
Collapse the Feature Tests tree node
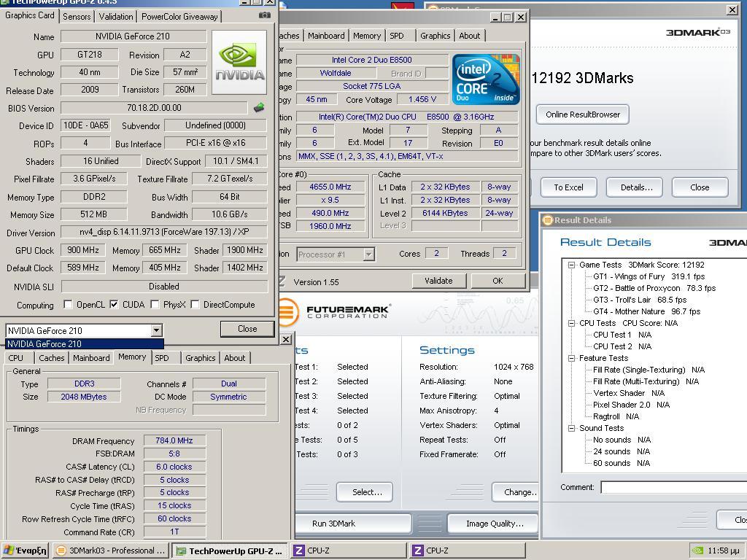click(x=570, y=358)
